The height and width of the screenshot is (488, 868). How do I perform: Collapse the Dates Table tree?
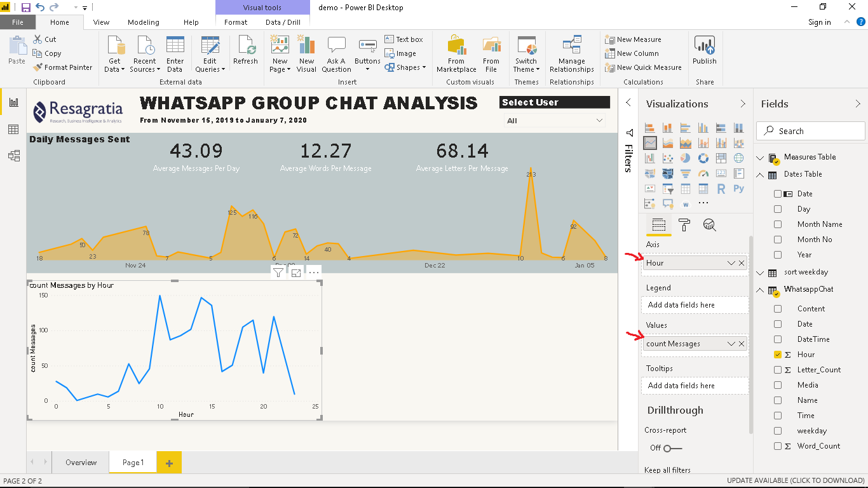[760, 174]
